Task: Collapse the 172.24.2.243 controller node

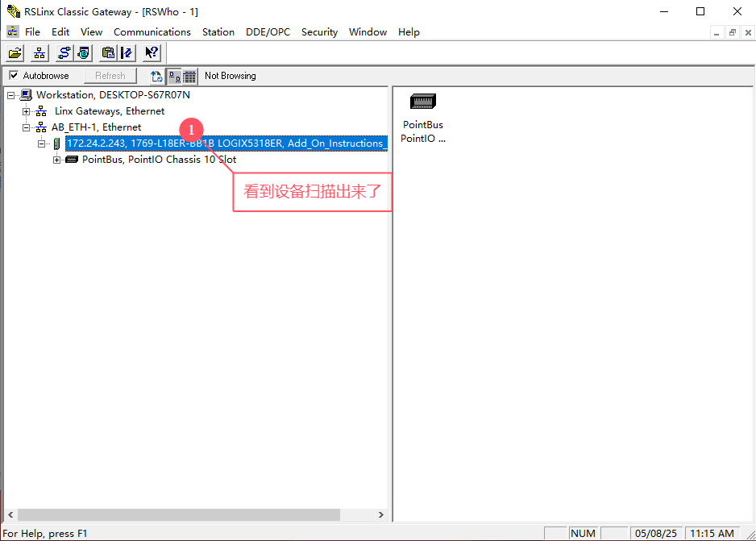Action: pos(41,144)
